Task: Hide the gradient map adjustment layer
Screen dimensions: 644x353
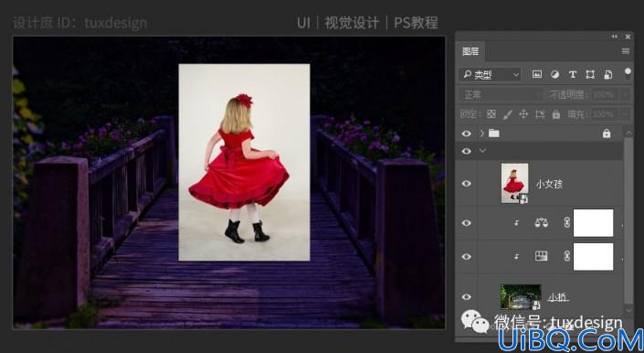Action: point(466,256)
